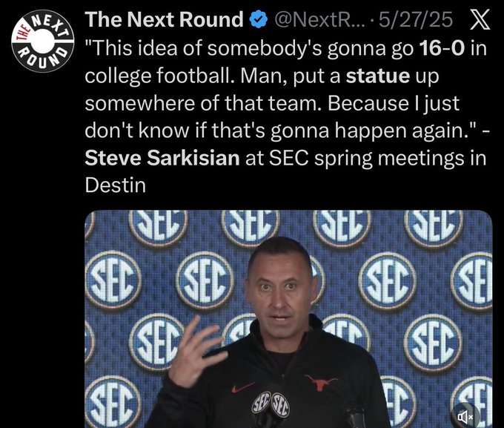Click the bold Steve Sarkisian name
The image size is (504, 428).
pyautogui.click(x=162, y=158)
